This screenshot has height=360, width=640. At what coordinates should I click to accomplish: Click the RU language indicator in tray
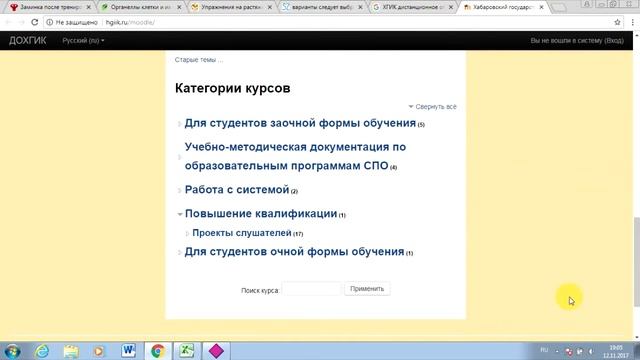pos(544,350)
